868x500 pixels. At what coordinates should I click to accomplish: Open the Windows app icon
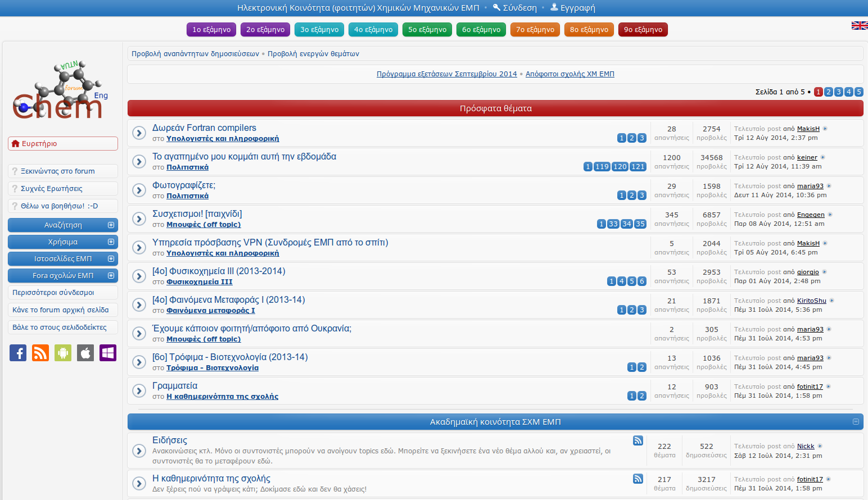108,353
